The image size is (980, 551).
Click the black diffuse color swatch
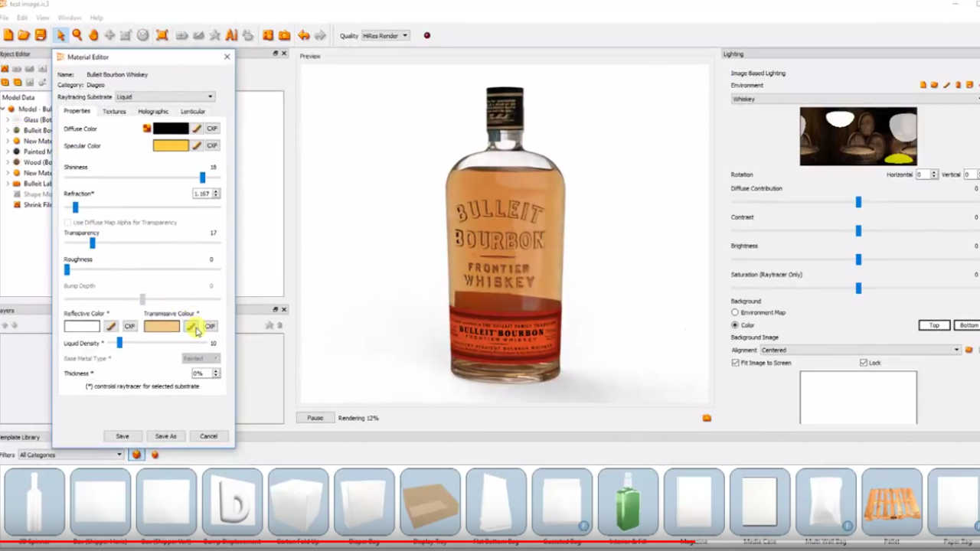170,129
